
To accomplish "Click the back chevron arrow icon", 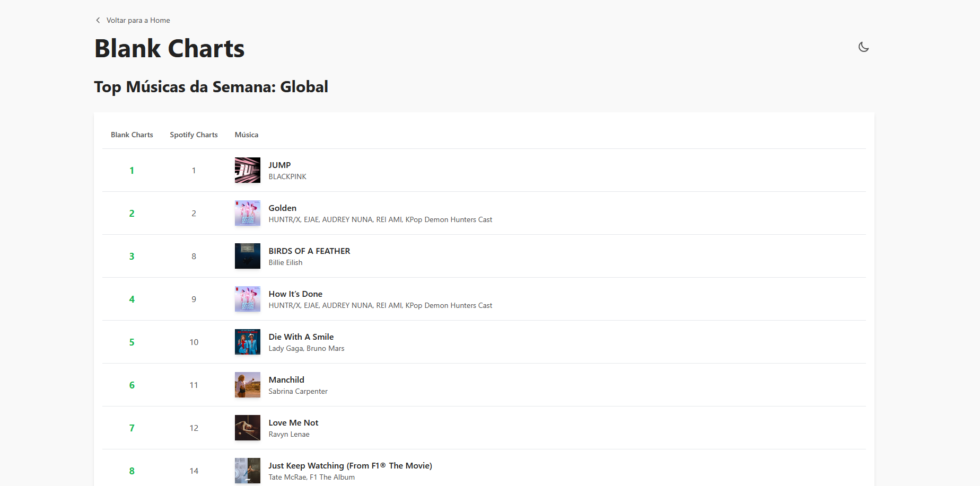I will point(98,20).
